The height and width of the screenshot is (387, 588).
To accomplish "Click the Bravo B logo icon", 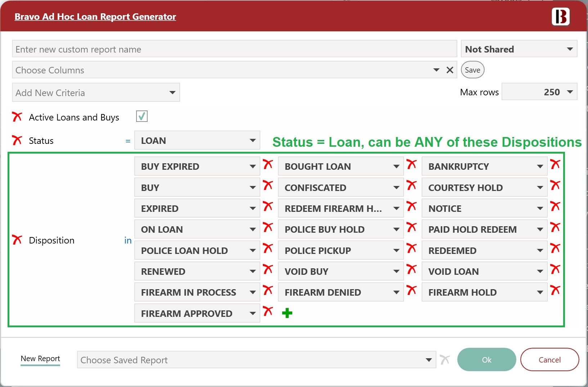I will 561,17.
